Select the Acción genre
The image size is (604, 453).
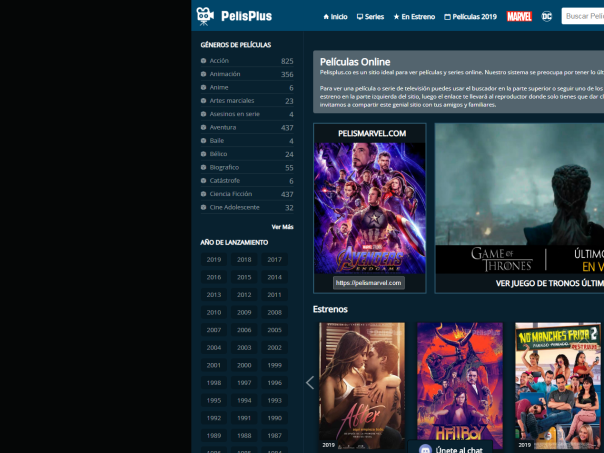[219, 61]
